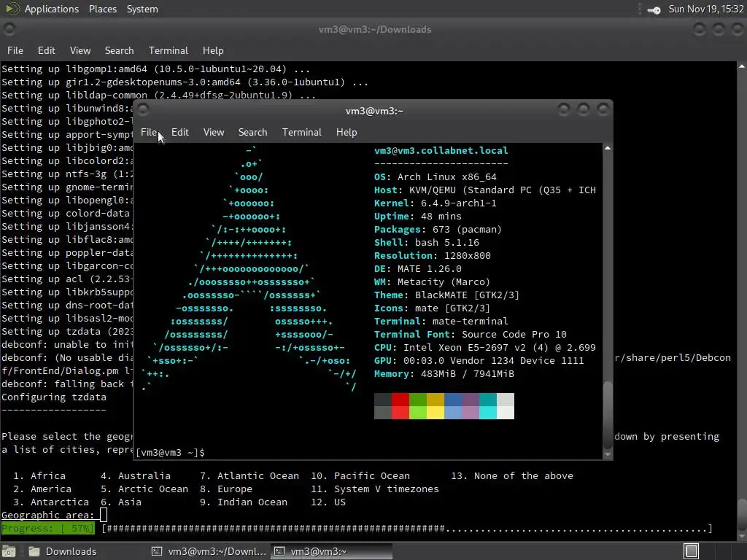This screenshot has height=560, width=747.
Task: Click '1. Africa' in timezone list
Action: tap(39, 475)
